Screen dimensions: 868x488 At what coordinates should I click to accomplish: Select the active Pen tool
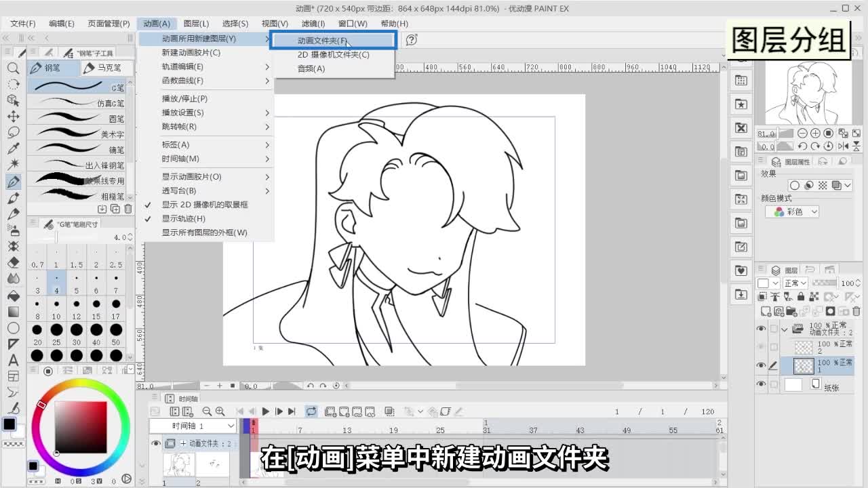click(13, 181)
